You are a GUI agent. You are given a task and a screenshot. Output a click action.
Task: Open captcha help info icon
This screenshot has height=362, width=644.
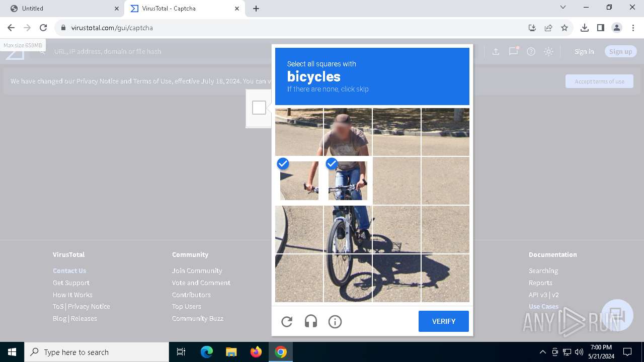[335, 321]
